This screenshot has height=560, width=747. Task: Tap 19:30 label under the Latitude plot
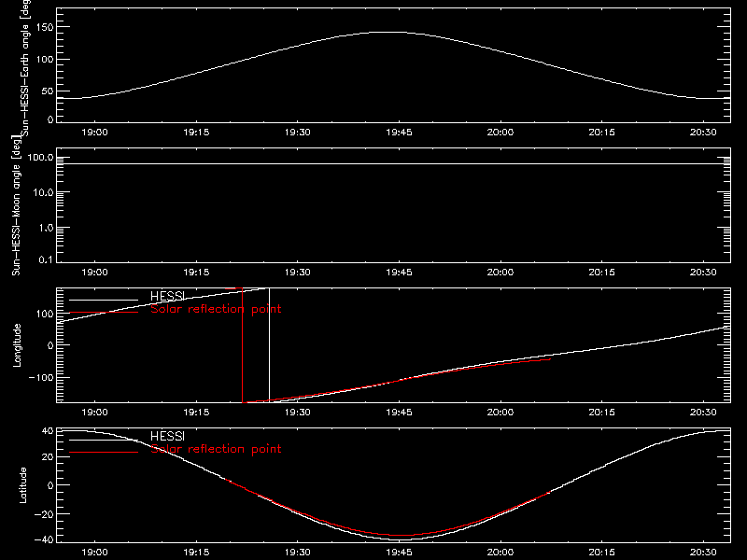pos(297,553)
